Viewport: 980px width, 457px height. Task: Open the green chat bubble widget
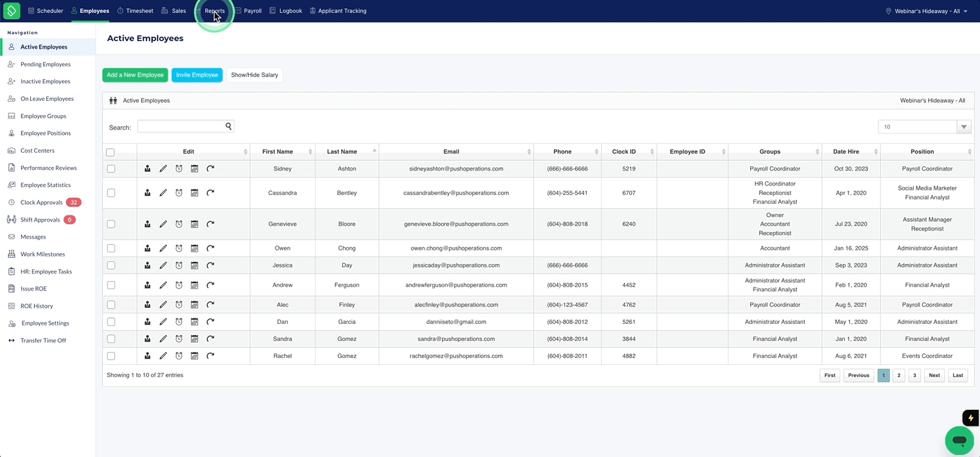(960, 441)
